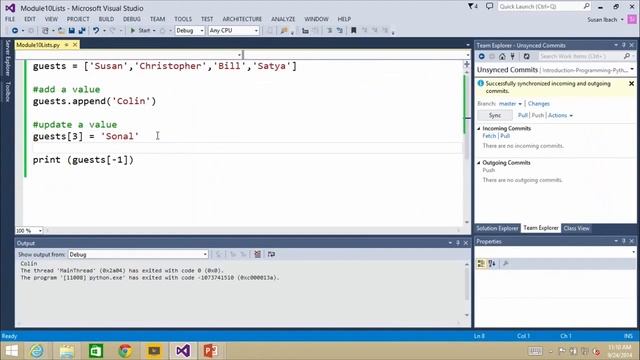
Task: Click the Bookmark toolbar icon
Action: tap(353, 31)
